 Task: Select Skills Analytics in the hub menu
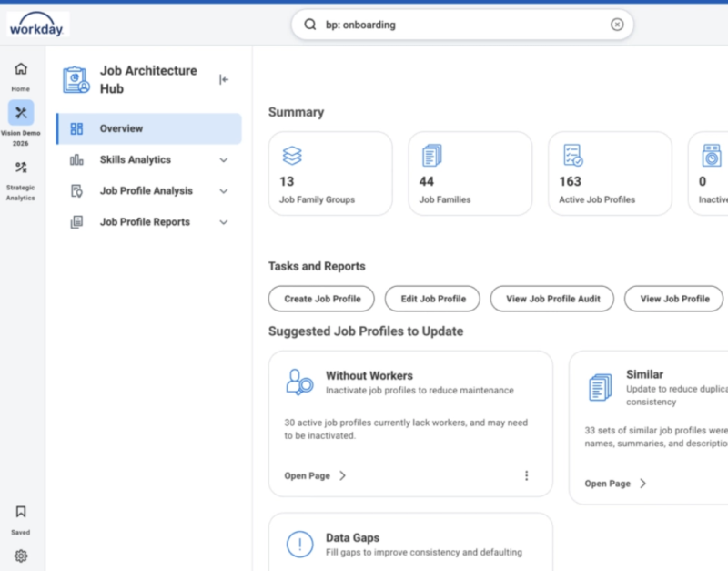(x=149, y=159)
